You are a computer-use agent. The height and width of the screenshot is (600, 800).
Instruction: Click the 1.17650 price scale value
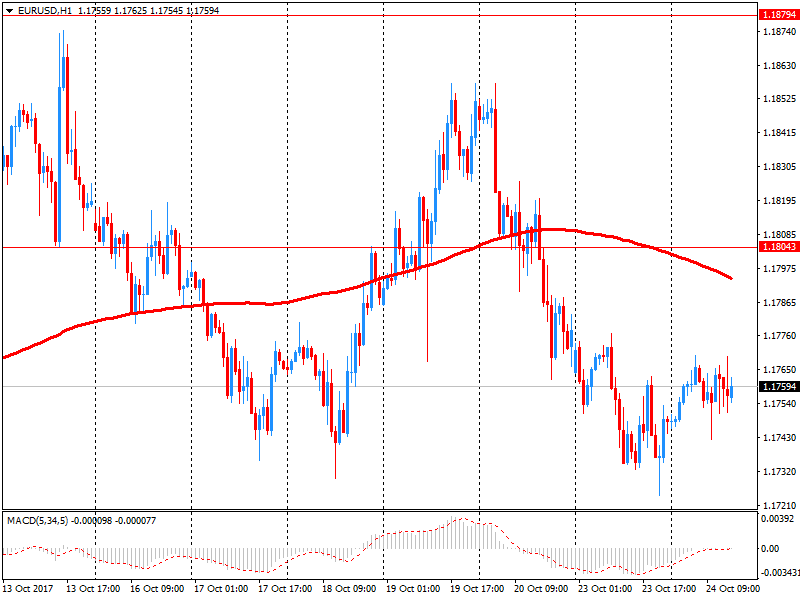coord(780,369)
